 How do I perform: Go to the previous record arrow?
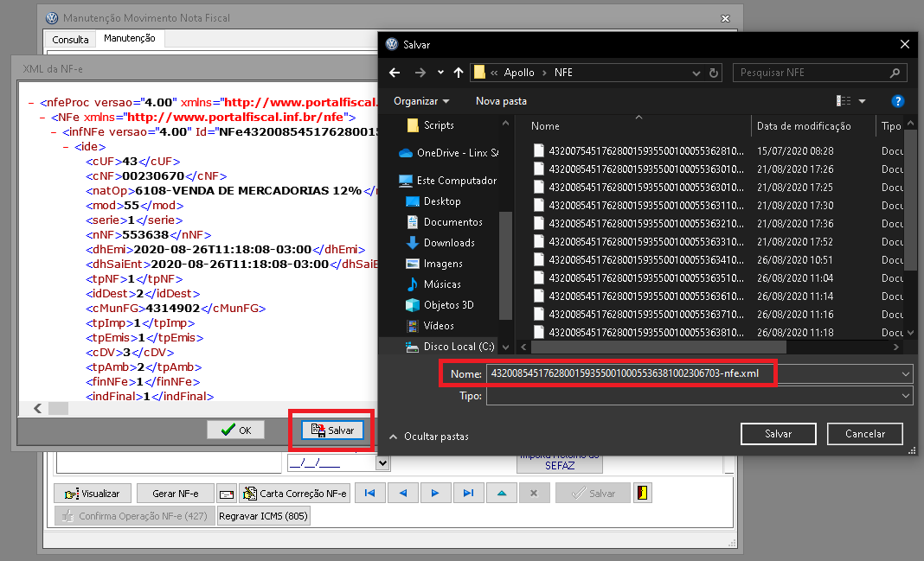(403, 494)
